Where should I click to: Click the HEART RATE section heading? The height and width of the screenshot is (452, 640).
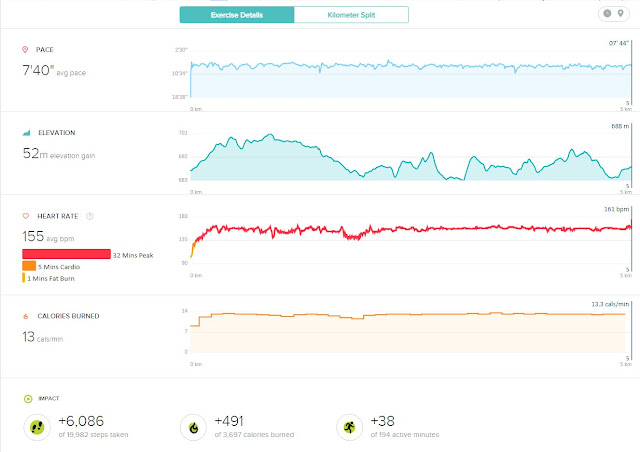[x=58, y=216]
